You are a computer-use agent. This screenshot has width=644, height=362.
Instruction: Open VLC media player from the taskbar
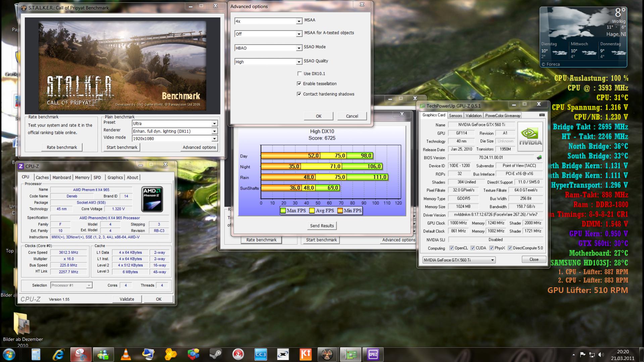pyautogui.click(x=126, y=354)
